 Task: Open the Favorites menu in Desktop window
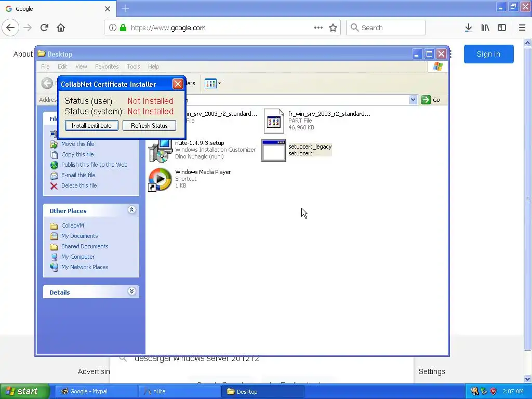tap(107, 66)
